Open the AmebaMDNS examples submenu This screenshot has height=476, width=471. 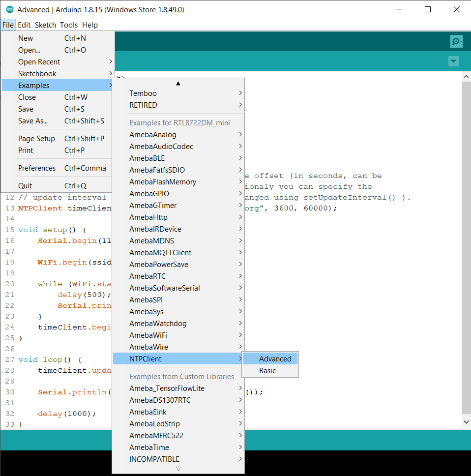[x=178, y=241]
